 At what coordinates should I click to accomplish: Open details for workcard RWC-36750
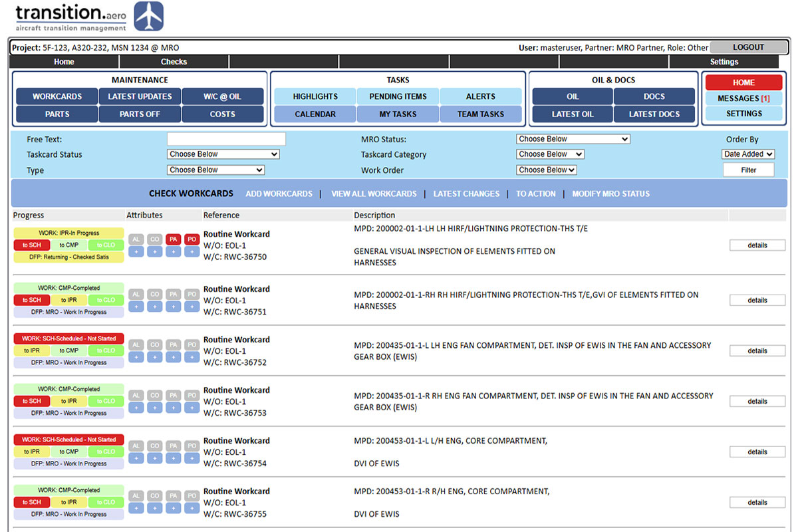[x=757, y=245]
